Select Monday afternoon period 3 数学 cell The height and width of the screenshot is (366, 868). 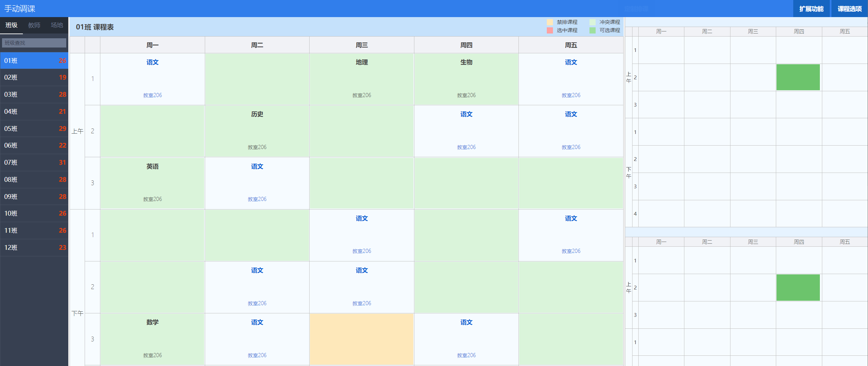pos(153,339)
